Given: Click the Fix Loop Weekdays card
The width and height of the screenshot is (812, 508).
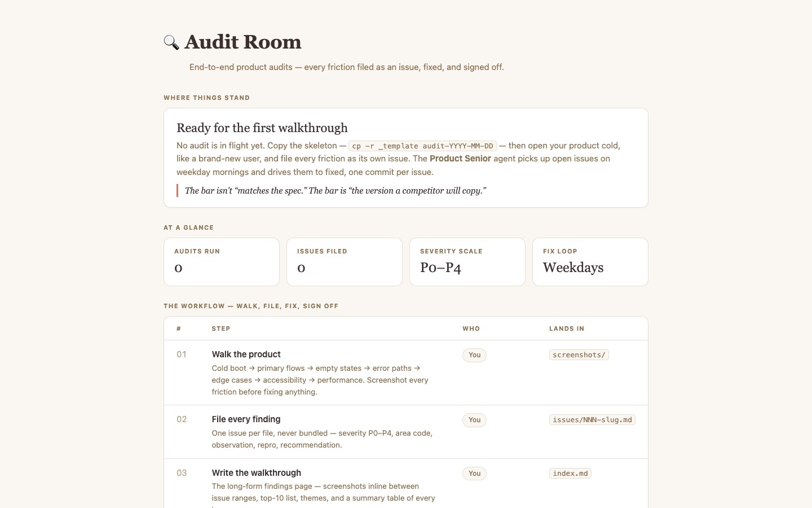Looking at the screenshot, I should coord(590,262).
